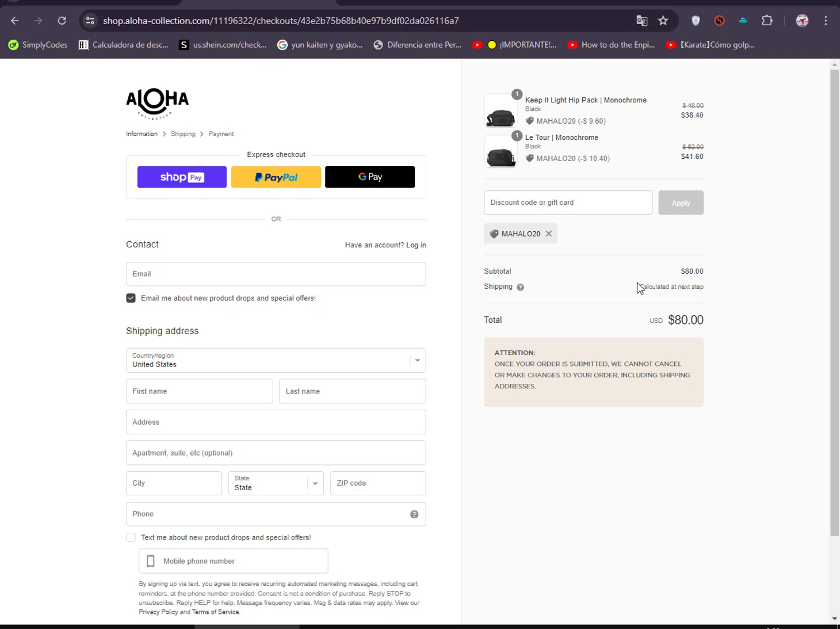
Task: Open yun kaiten y gyako... bookmark
Action: pyautogui.click(x=320, y=45)
